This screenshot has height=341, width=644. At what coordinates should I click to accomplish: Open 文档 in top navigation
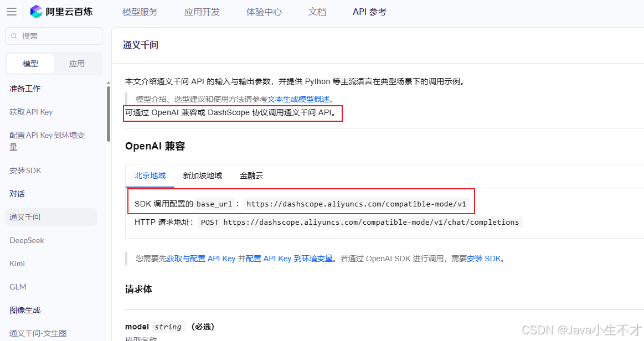(317, 12)
